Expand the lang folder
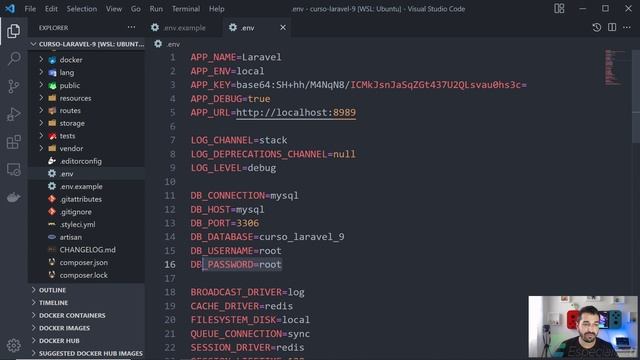This screenshot has height=360, width=640. click(87, 72)
